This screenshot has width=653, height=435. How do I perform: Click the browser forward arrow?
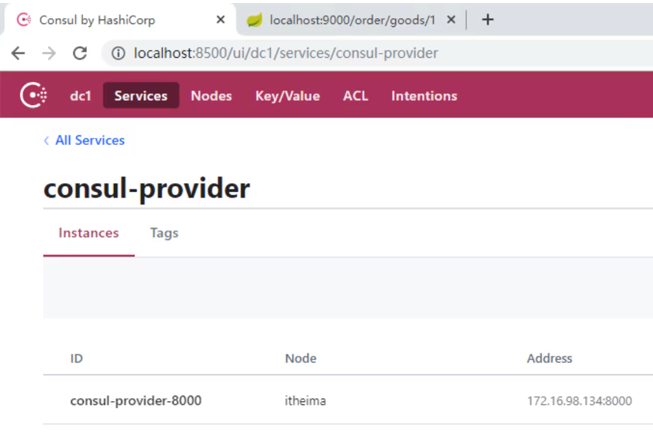point(49,53)
